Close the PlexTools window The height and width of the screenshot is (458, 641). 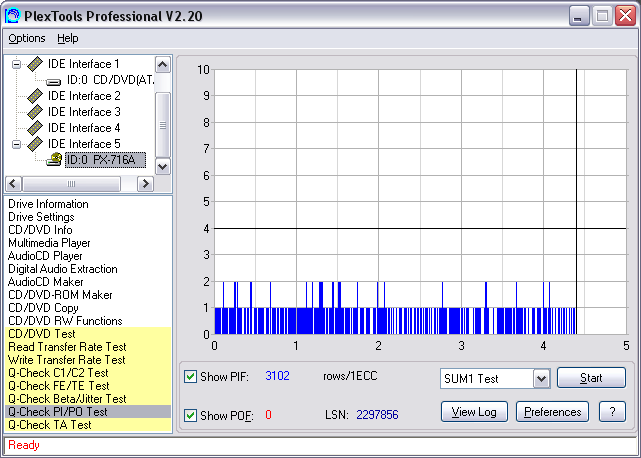point(625,16)
